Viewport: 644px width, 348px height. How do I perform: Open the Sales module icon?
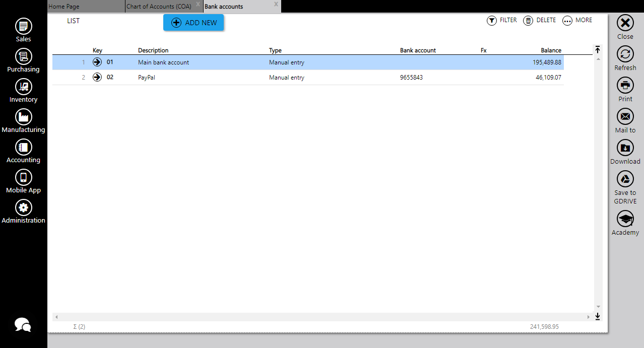(24, 26)
